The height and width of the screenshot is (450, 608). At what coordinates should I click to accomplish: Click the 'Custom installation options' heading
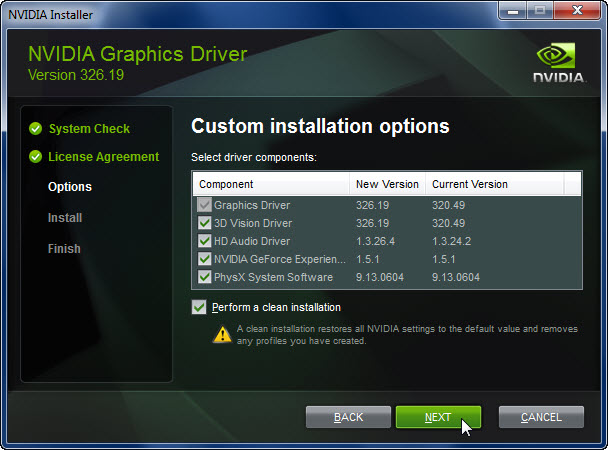click(320, 126)
